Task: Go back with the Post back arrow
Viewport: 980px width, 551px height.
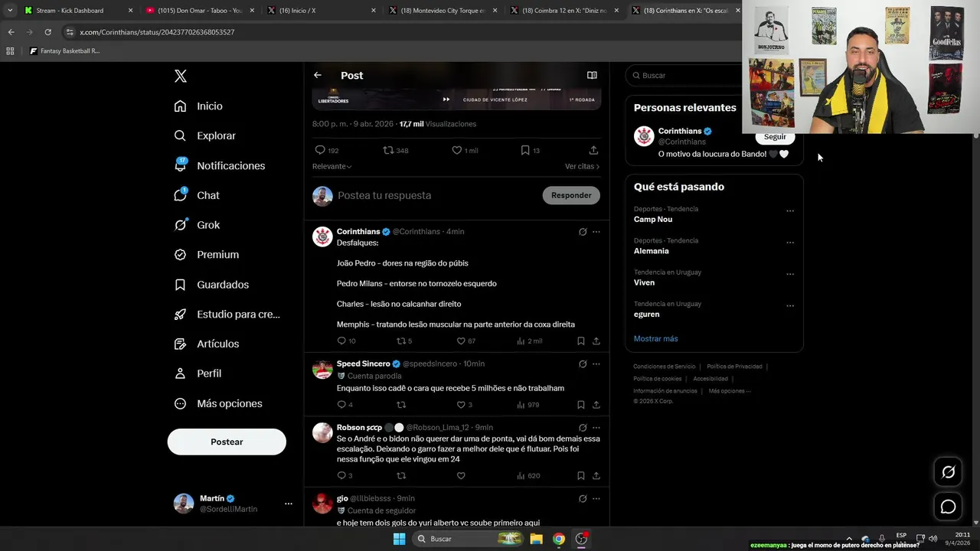Action: click(318, 75)
